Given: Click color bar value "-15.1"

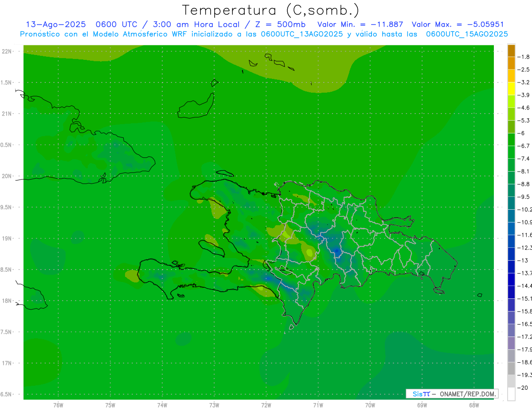Looking at the screenshot, I should click(525, 299).
